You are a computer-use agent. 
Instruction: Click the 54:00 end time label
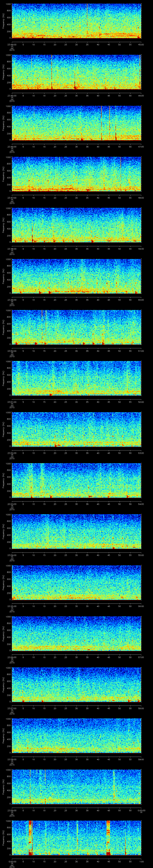click(x=141, y=504)
